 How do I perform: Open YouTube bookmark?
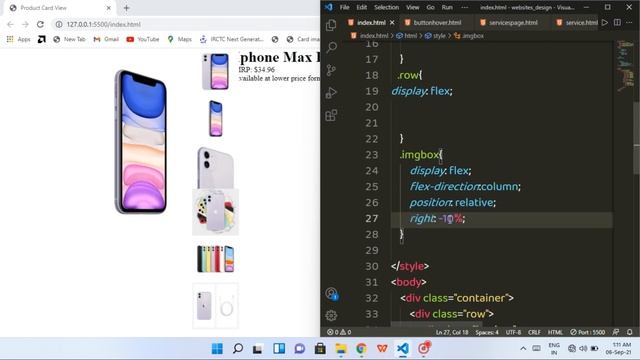pyautogui.click(x=143, y=39)
